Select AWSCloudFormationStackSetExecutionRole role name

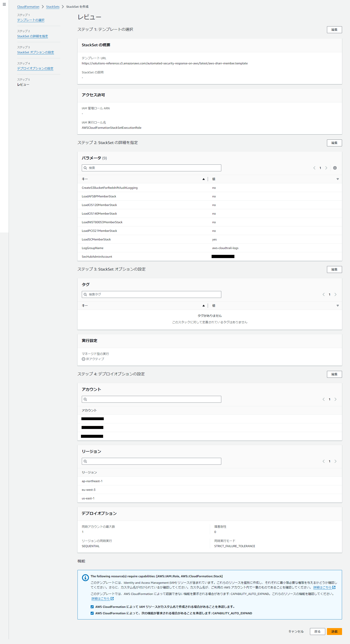[112, 128]
